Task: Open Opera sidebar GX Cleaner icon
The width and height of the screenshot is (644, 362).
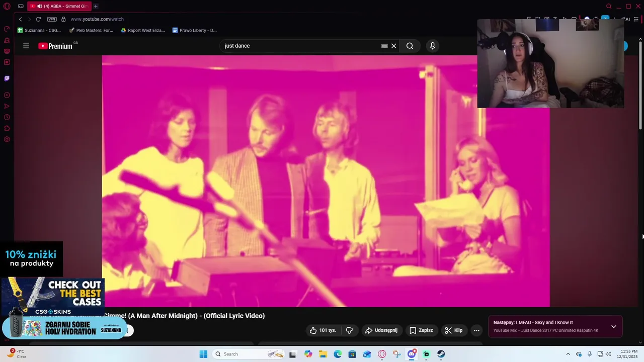Action: [7, 40]
